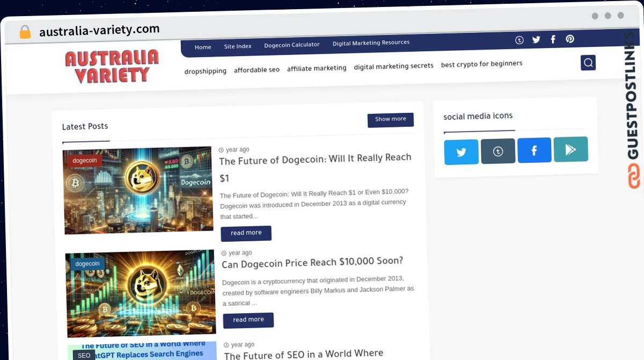Image resolution: width=644 pixels, height=360 pixels.
Task: Click the Future of Dogecoin post thumbnail
Action: (x=138, y=190)
